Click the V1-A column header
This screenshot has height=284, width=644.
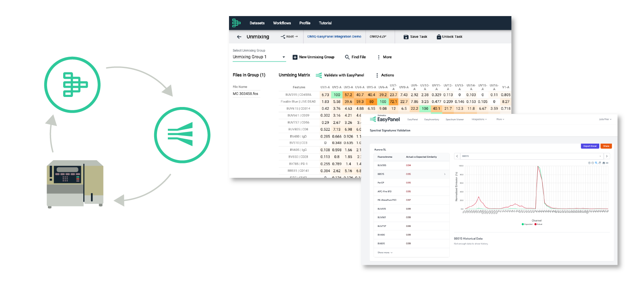(x=506, y=87)
